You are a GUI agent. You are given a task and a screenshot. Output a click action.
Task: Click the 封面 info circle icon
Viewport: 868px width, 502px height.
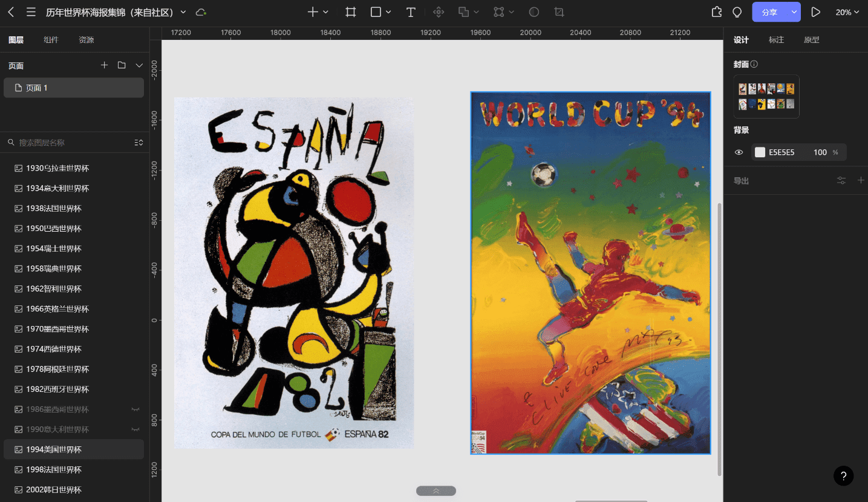(754, 64)
